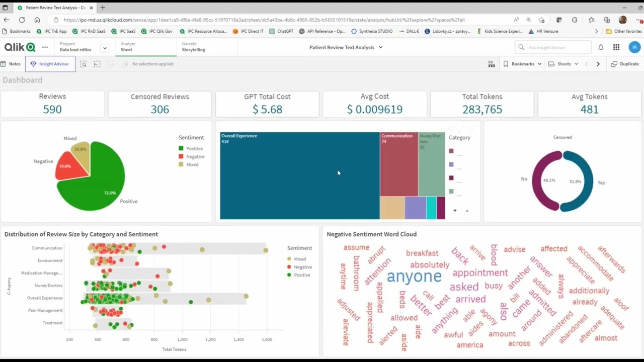
Task: Click the read aloud icon in address bar
Action: click(x=516, y=20)
